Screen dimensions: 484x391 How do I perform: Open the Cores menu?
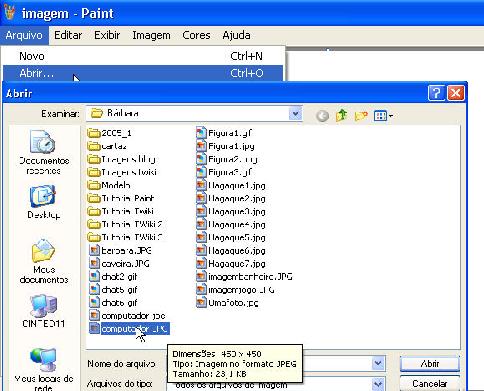tap(196, 35)
